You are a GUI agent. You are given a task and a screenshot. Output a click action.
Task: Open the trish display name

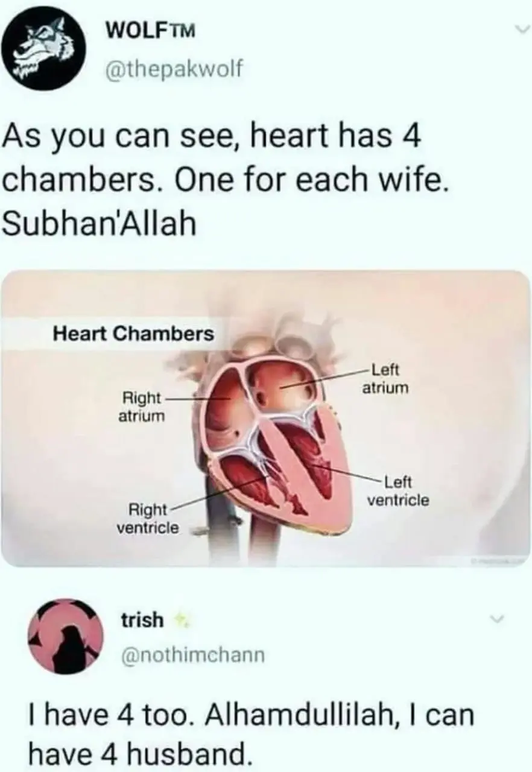coord(143,619)
